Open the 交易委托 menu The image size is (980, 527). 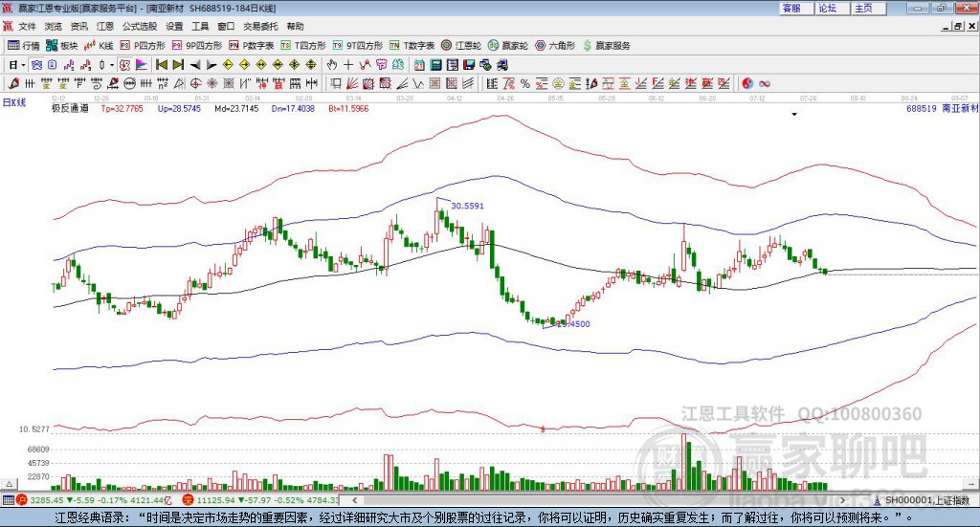tap(260, 26)
